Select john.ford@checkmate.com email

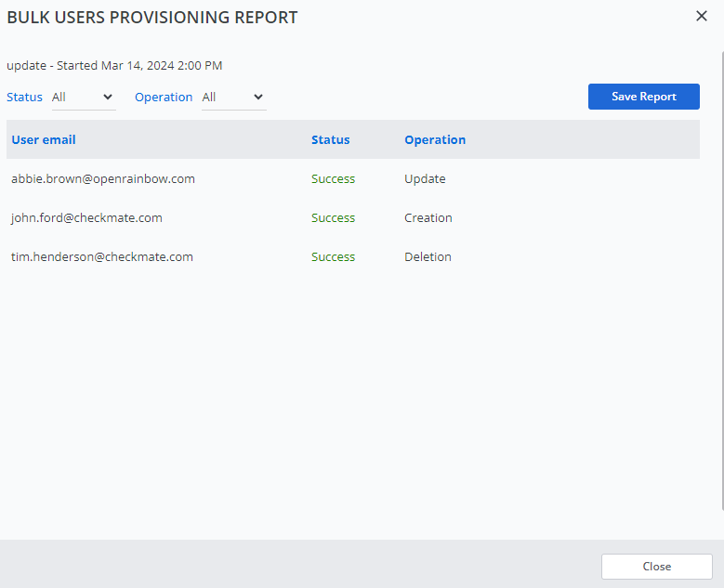click(x=86, y=218)
